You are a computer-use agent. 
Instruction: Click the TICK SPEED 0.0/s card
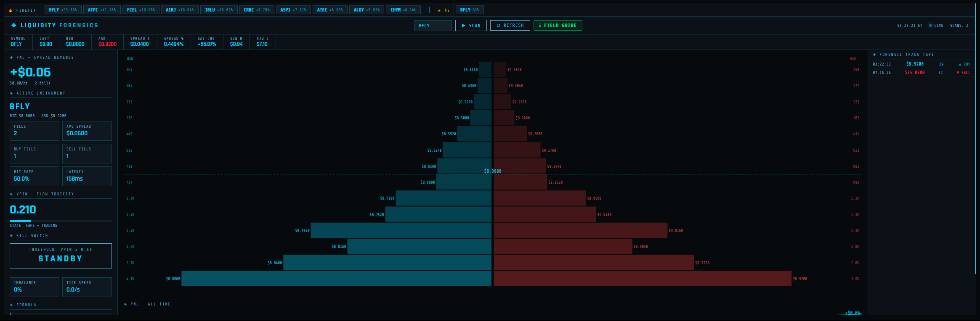point(87,287)
